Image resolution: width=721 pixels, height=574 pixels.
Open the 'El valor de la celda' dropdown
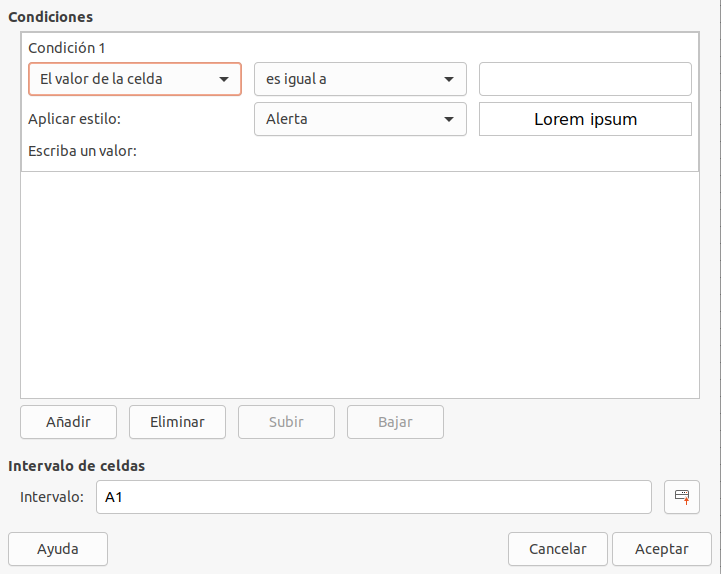point(135,79)
